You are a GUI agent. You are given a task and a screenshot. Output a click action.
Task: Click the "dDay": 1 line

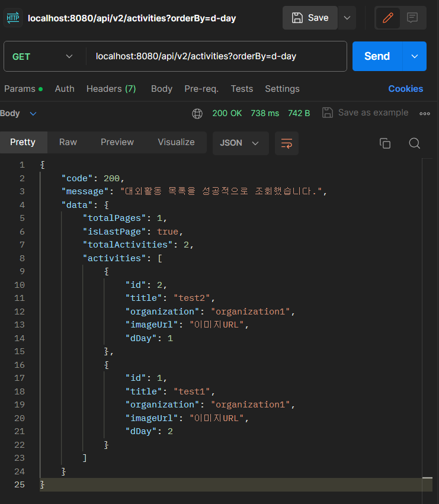coord(149,338)
